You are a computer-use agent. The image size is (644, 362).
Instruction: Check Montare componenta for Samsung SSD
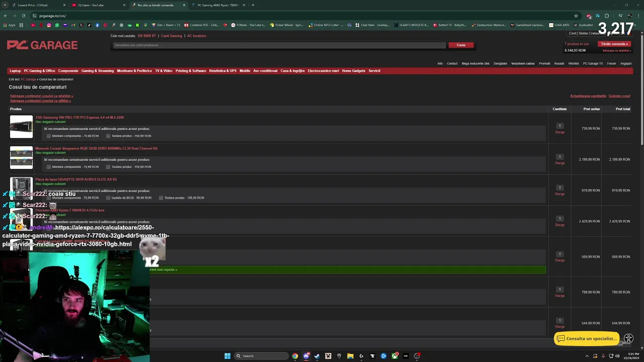coord(49,136)
